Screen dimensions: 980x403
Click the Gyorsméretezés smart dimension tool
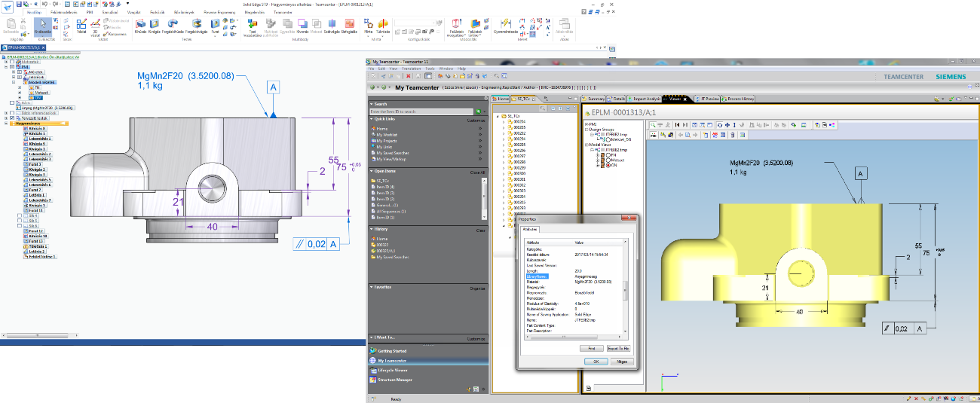click(x=506, y=26)
